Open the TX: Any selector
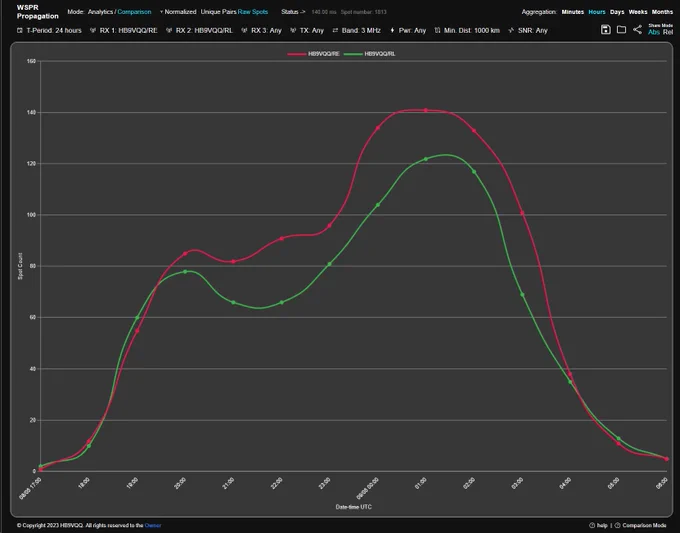Screen dimensions: 680x533 pos(311,30)
